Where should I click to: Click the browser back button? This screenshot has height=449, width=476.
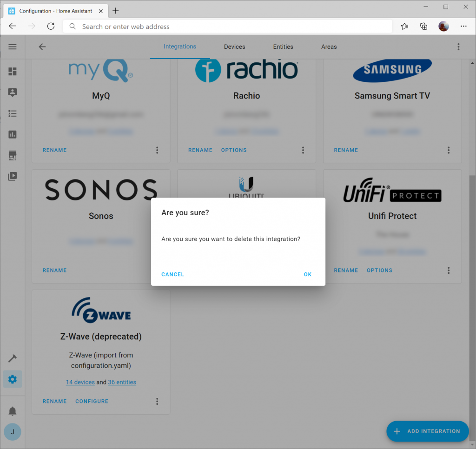point(13,26)
